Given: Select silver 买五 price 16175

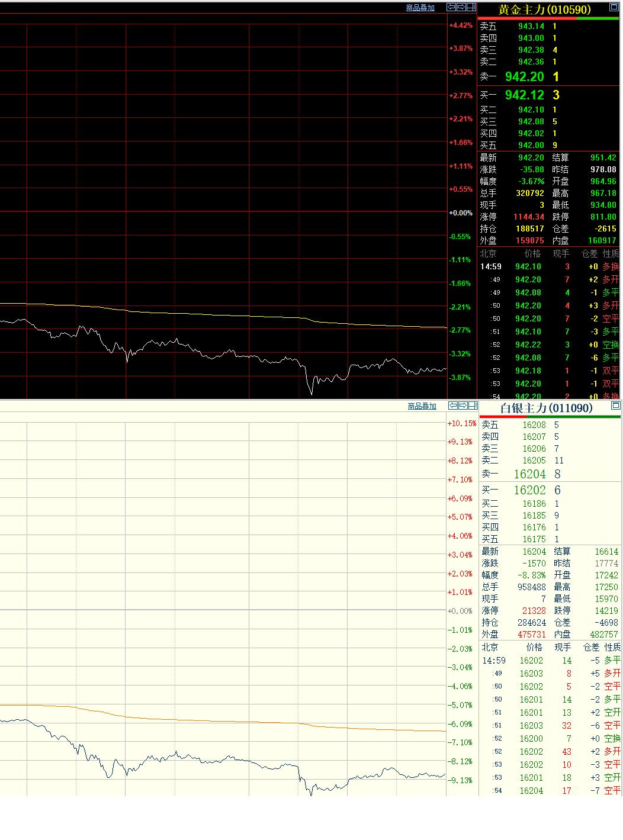Looking at the screenshot, I should tap(534, 539).
